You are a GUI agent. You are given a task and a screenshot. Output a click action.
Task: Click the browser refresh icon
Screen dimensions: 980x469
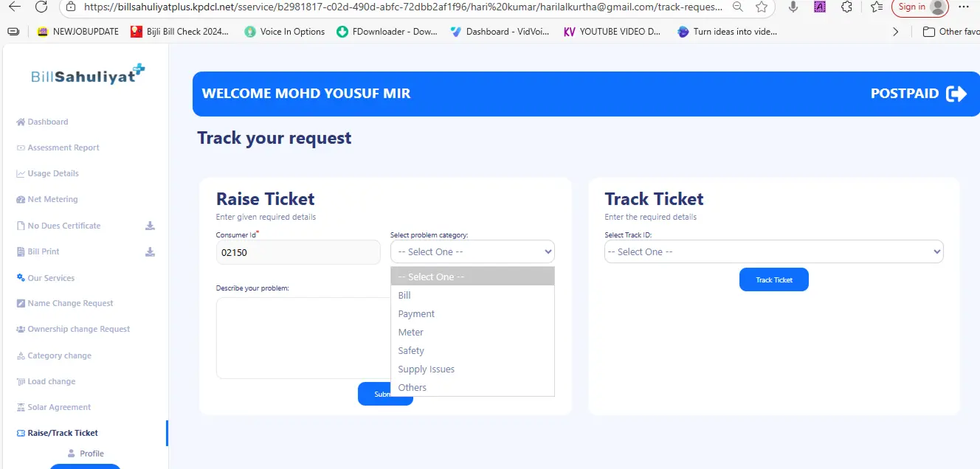pyautogui.click(x=41, y=7)
